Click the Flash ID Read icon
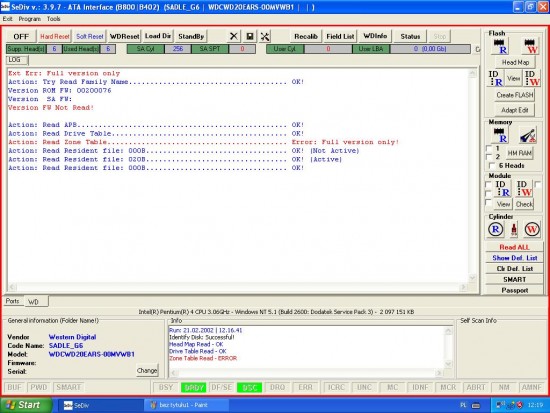The width and height of the screenshot is (550, 413). [496, 78]
